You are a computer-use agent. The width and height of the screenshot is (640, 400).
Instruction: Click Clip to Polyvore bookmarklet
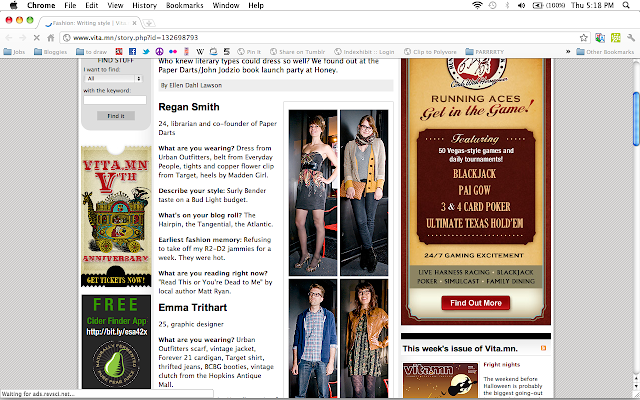(x=430, y=52)
